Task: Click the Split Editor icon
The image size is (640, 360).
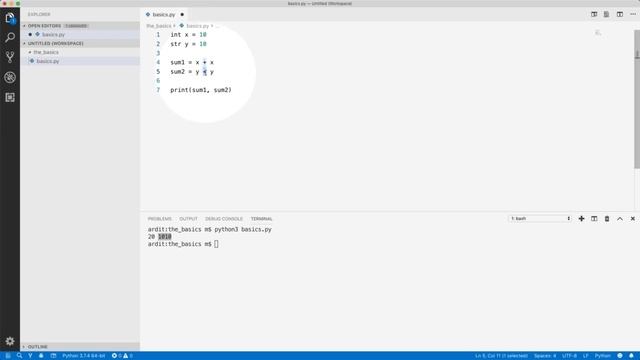Action: tap(620, 14)
